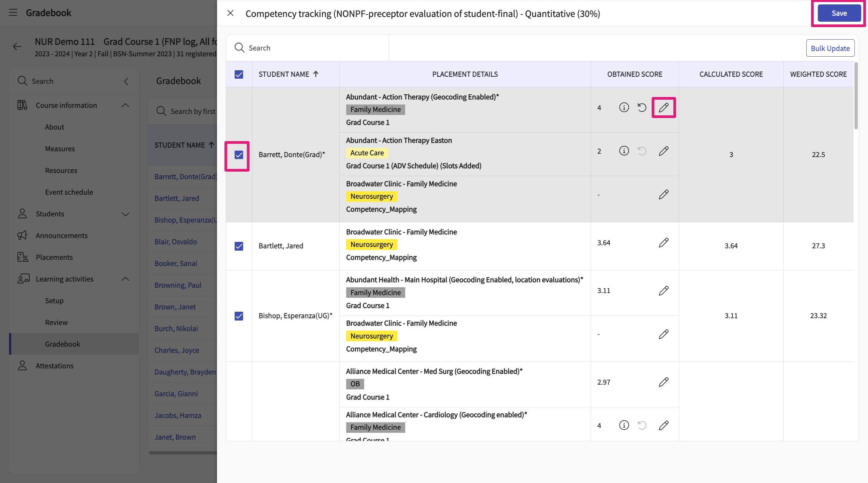This screenshot has height=483, width=868.
Task: Open the Charles, Joyce student link
Action: 177,350
